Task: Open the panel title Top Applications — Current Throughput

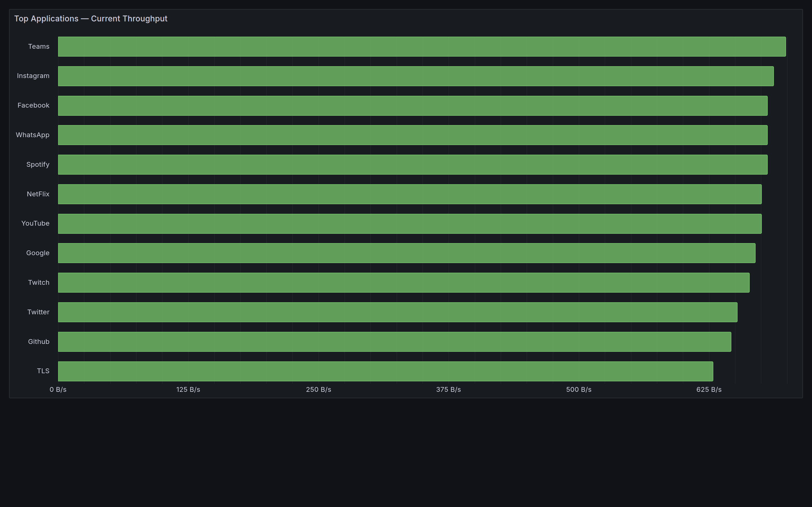Action: click(91, 18)
